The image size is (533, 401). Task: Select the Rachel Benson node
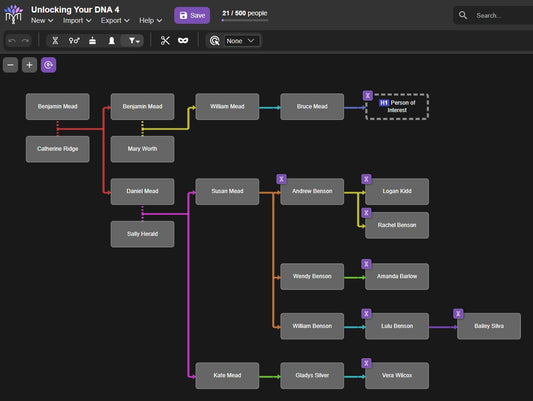click(x=397, y=225)
